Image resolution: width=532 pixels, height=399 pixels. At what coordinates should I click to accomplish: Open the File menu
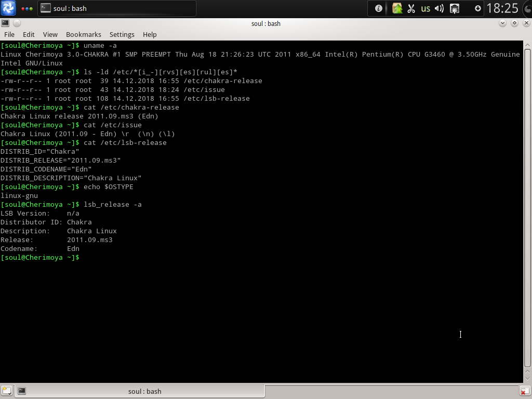[9, 35]
